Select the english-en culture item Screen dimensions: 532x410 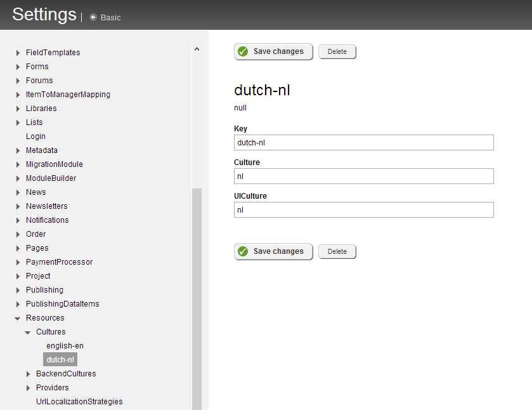(65, 346)
